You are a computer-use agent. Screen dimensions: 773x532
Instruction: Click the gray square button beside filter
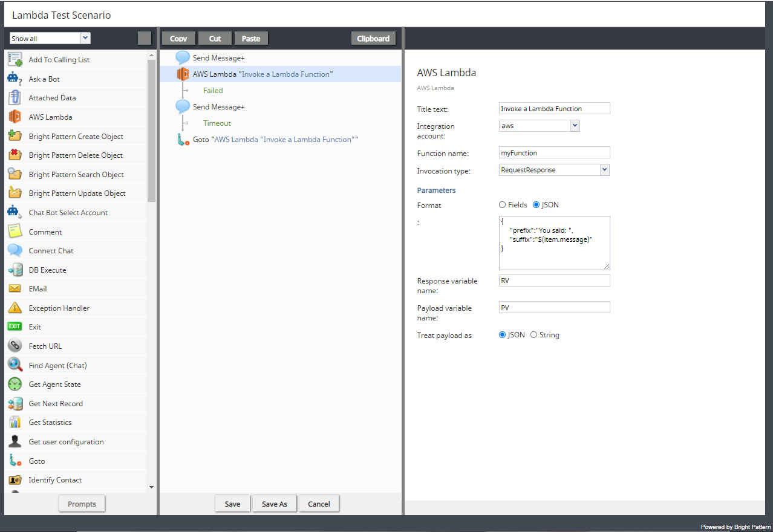pyautogui.click(x=145, y=38)
